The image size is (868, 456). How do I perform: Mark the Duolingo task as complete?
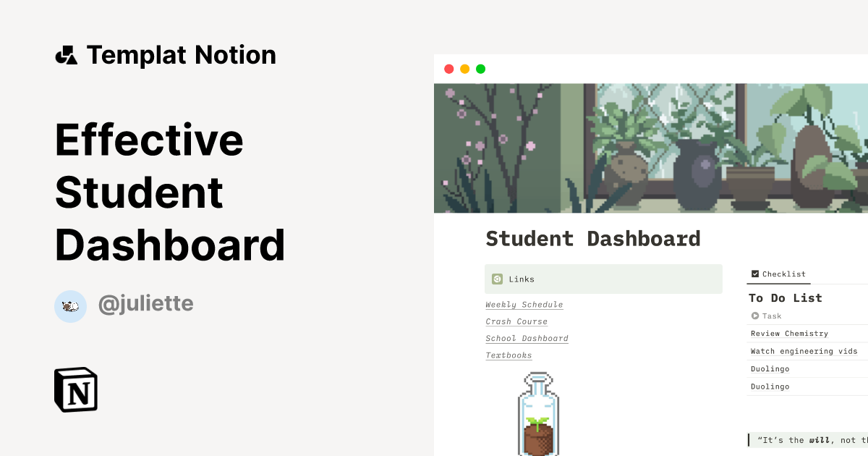(770, 368)
